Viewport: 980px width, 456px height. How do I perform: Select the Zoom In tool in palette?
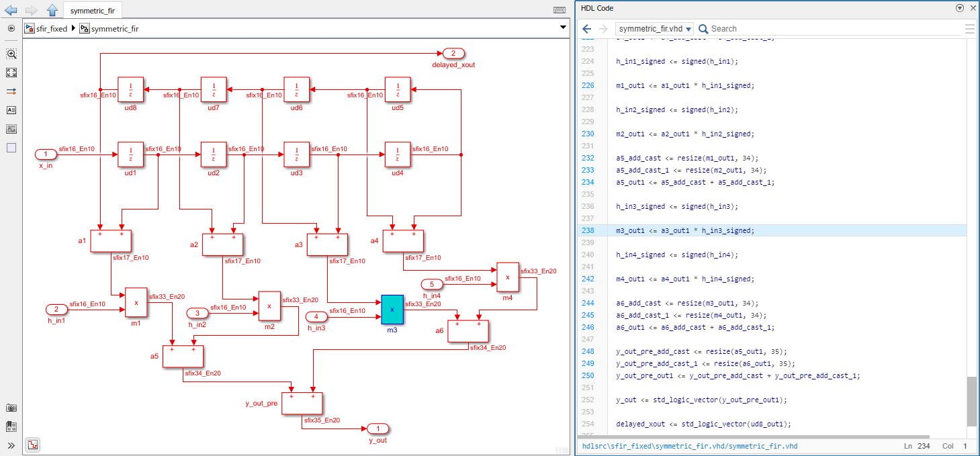coord(11,54)
